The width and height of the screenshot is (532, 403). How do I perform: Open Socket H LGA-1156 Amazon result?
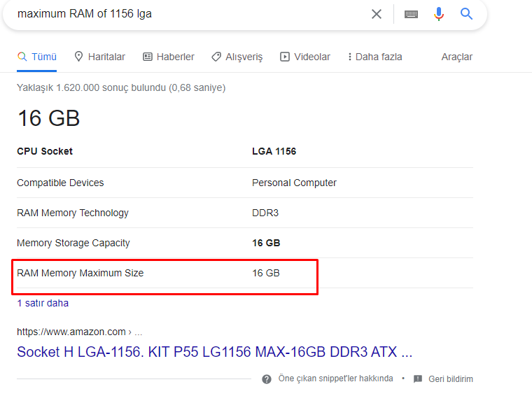tap(214, 352)
